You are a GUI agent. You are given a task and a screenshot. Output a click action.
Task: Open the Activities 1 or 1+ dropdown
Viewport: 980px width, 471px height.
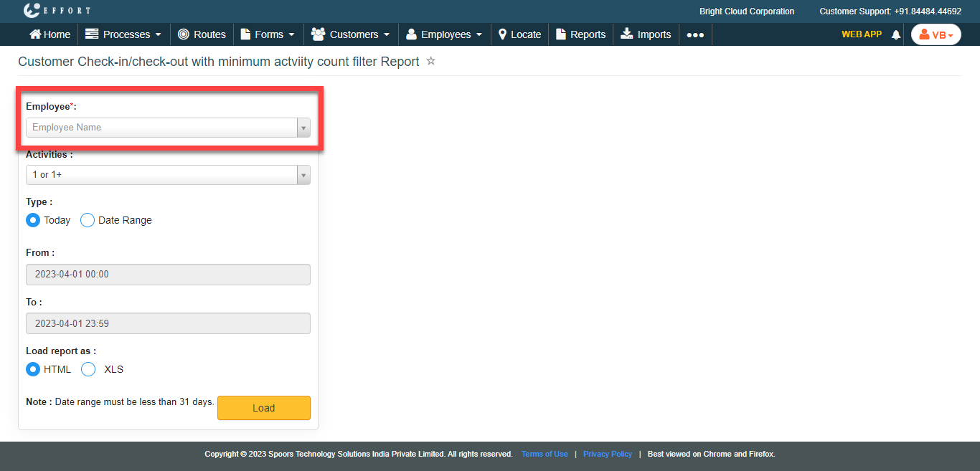(x=168, y=175)
